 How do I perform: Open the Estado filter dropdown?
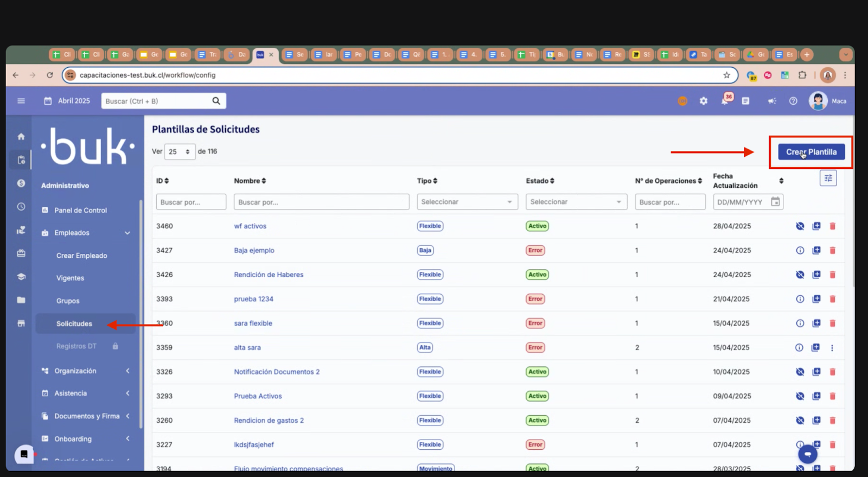click(576, 202)
